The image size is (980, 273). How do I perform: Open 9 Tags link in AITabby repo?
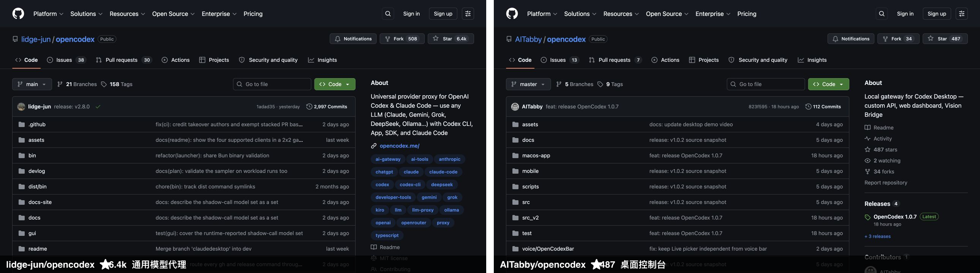click(610, 84)
